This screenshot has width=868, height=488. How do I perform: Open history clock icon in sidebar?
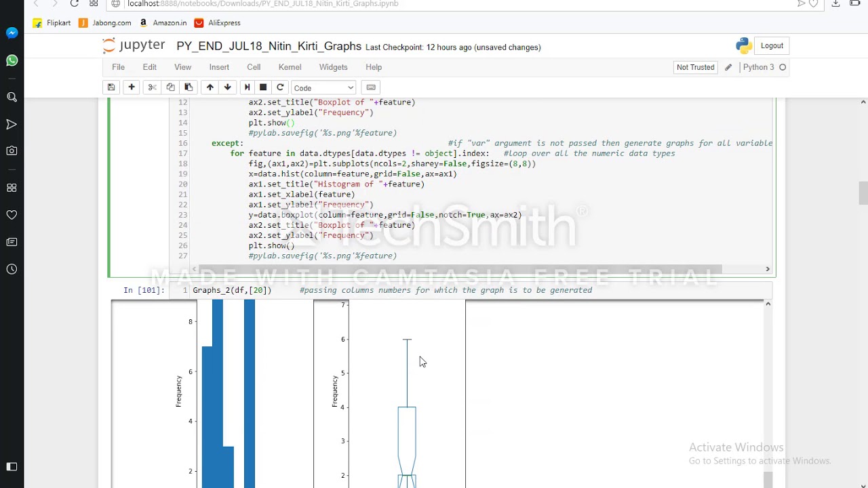point(12,269)
